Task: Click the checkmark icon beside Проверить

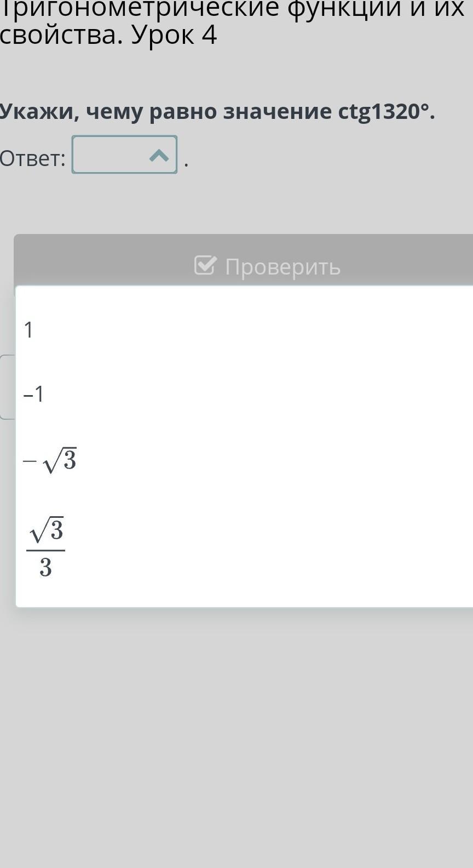Action: click(x=205, y=266)
